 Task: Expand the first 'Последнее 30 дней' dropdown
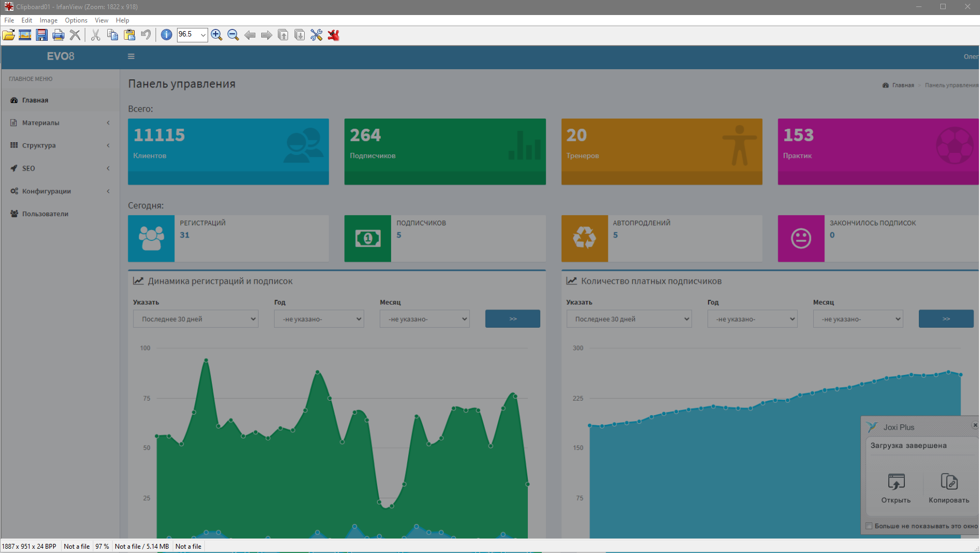click(x=196, y=319)
